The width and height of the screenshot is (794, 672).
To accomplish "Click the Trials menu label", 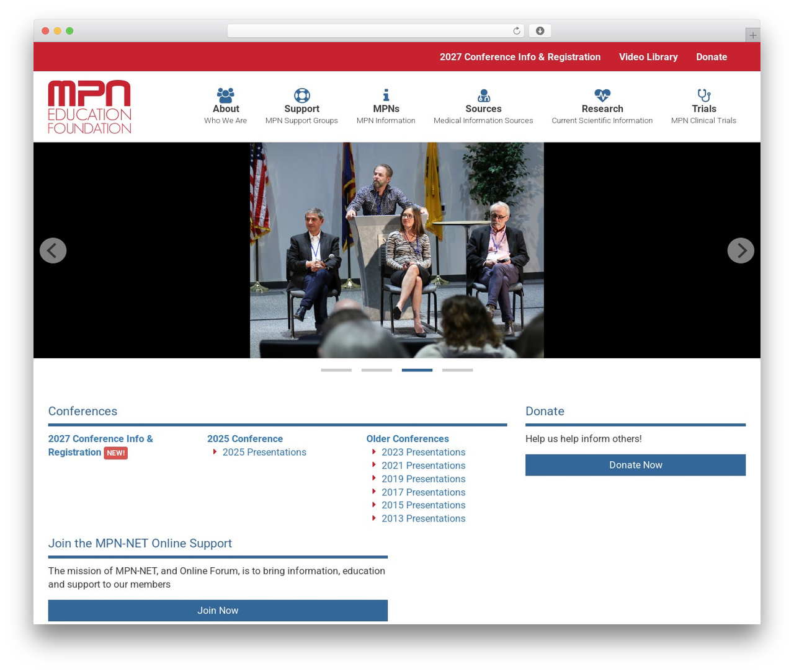I will tap(704, 108).
